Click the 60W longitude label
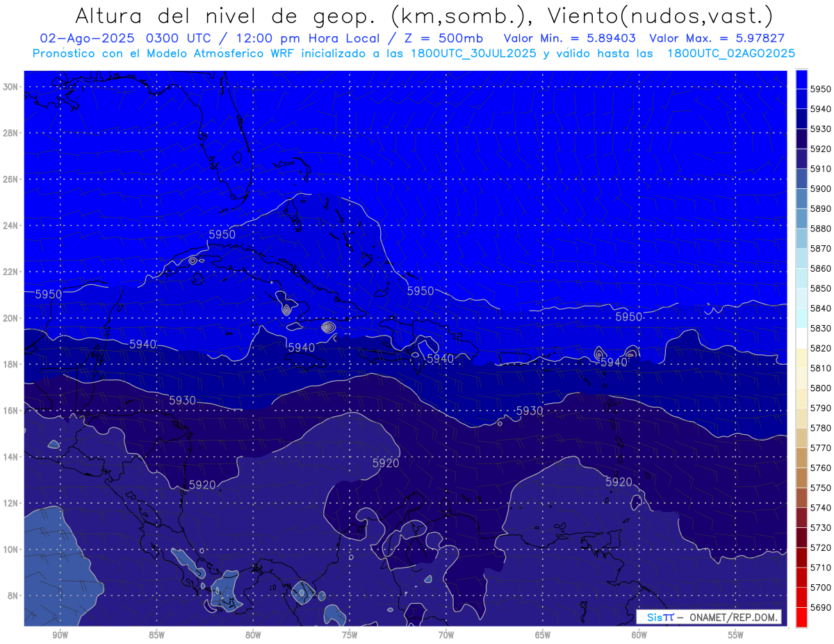This screenshot has width=834, height=644. [x=639, y=634]
